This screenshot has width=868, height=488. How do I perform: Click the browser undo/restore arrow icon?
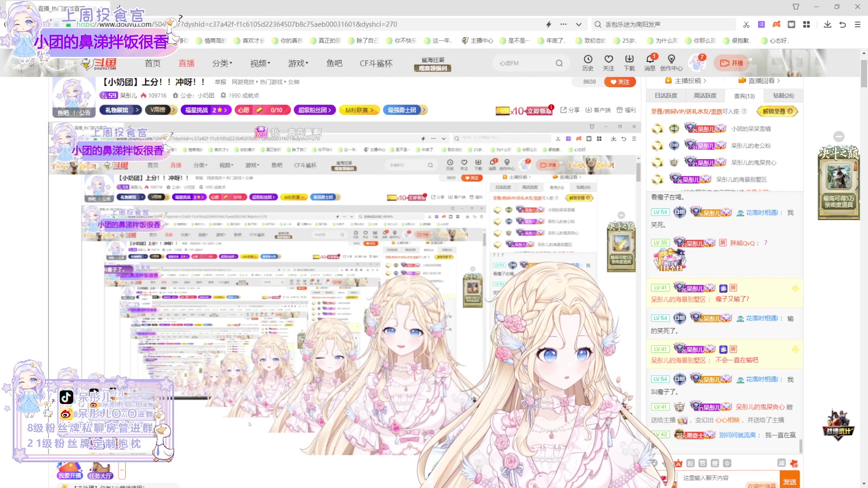pos(843,24)
